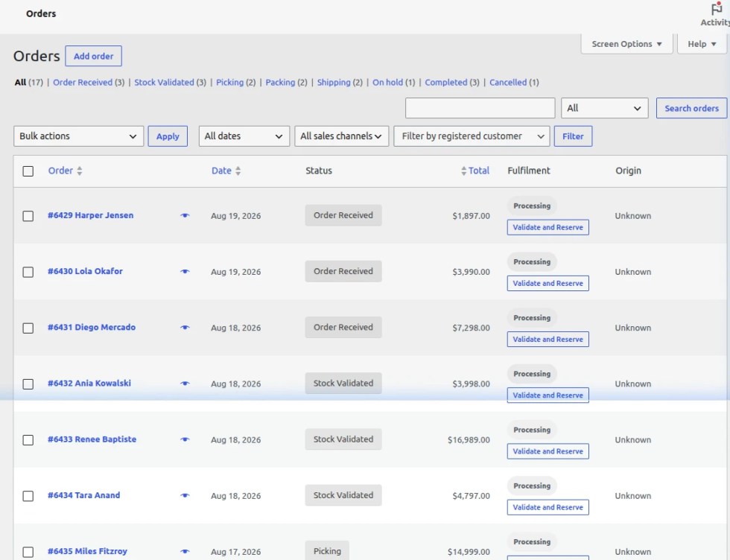The width and height of the screenshot is (730, 560).
Task: Open order #6435 Miles Fitzroy
Action: (x=88, y=551)
